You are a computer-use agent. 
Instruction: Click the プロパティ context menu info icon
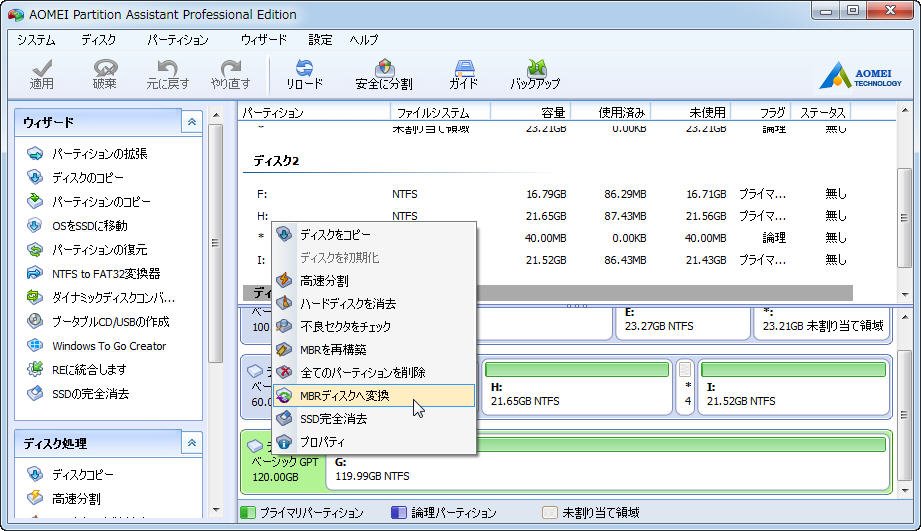tap(284, 442)
